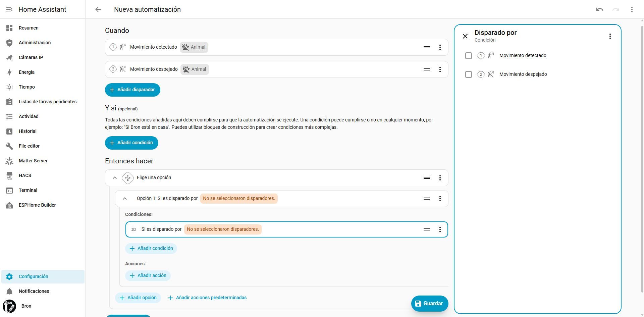Open Notificaciones in the sidebar
The height and width of the screenshot is (317, 644).
[43, 291]
